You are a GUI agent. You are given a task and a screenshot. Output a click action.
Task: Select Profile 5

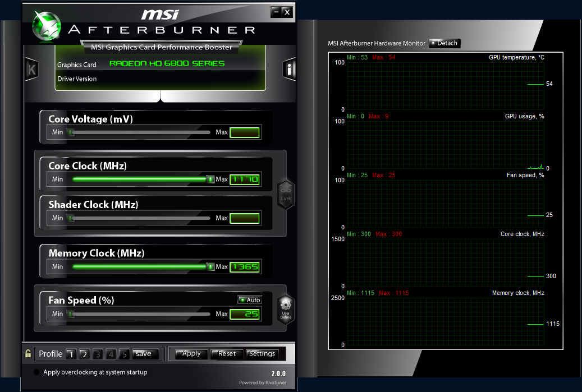click(x=124, y=354)
